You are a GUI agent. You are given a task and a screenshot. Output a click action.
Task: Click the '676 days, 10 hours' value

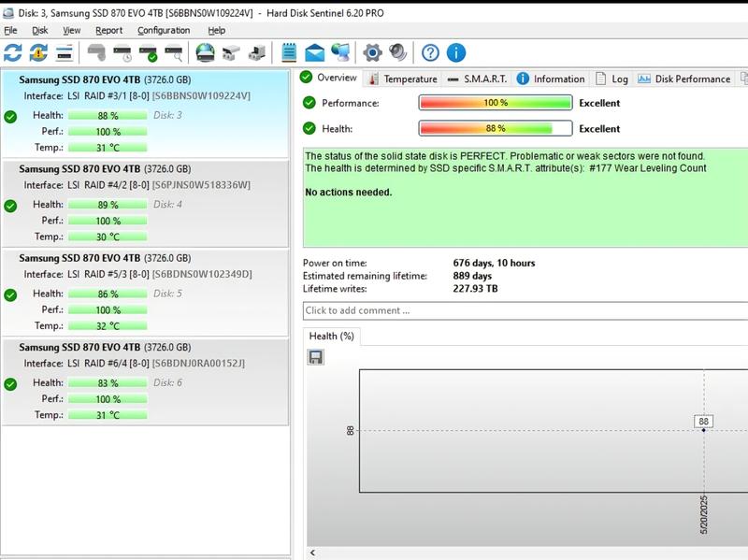tap(494, 263)
